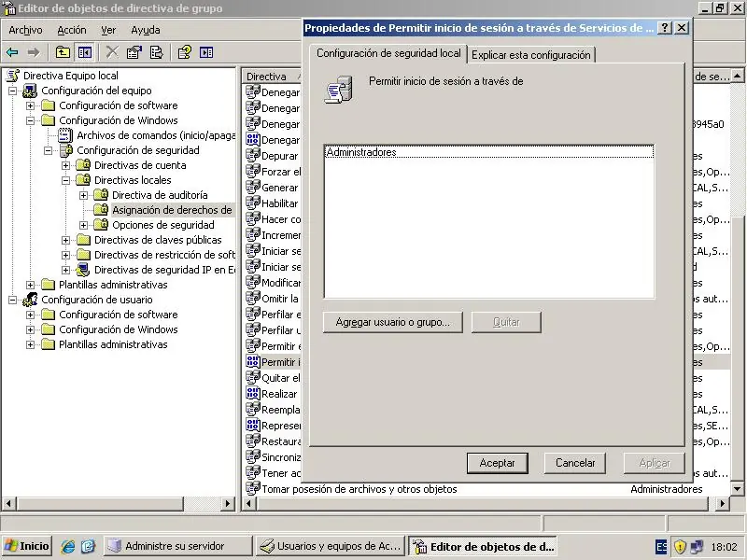Go up one level with folder icon
This screenshot has height=560, width=747.
coord(63,52)
